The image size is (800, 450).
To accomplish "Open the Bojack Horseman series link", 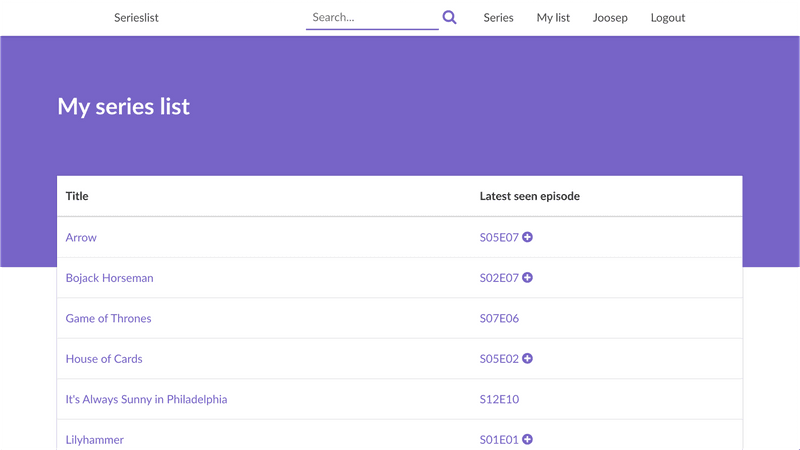I will pyautogui.click(x=110, y=278).
